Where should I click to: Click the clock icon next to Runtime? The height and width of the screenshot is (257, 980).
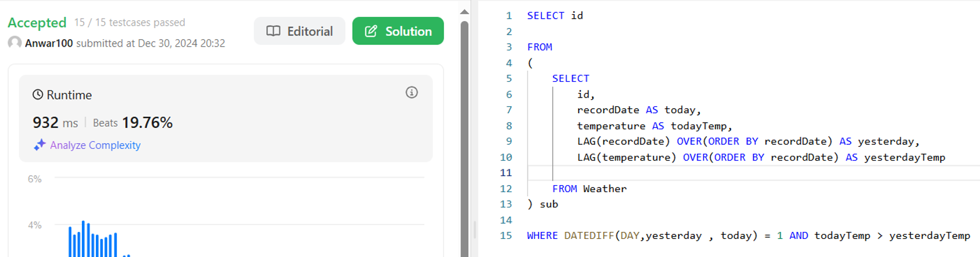(37, 95)
